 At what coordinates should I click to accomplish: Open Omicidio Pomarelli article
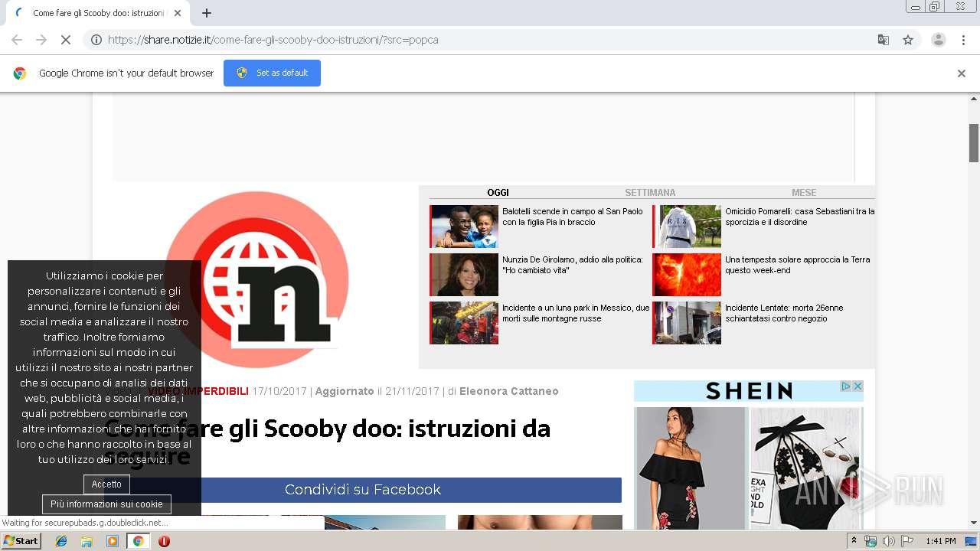point(799,217)
